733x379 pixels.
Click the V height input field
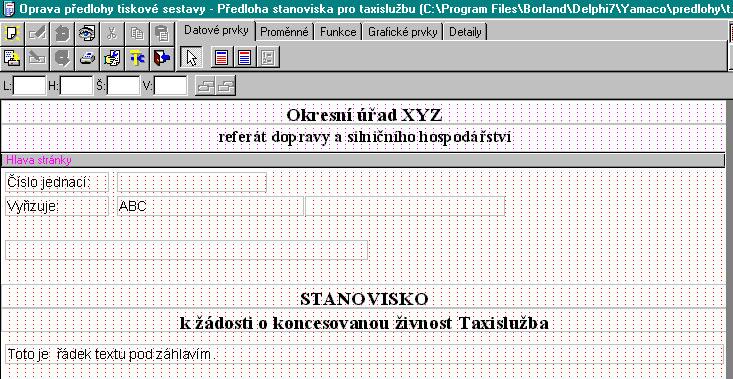(x=171, y=86)
